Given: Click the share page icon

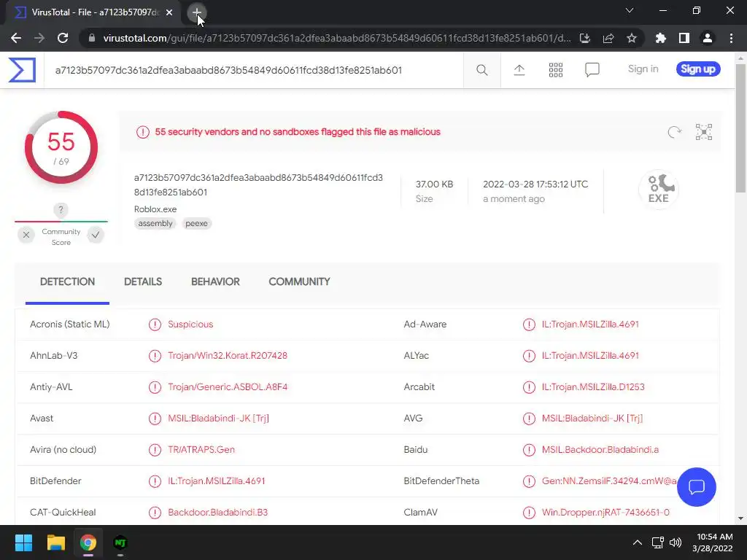Looking at the screenshot, I should [608, 38].
